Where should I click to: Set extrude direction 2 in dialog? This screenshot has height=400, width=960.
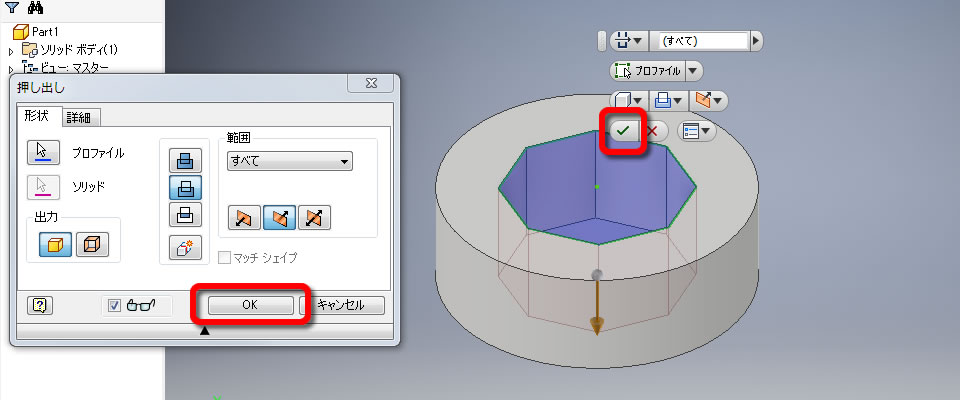point(280,217)
